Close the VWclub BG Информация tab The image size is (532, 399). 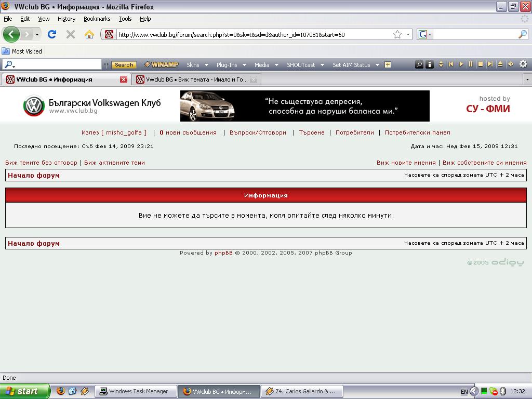(124, 79)
